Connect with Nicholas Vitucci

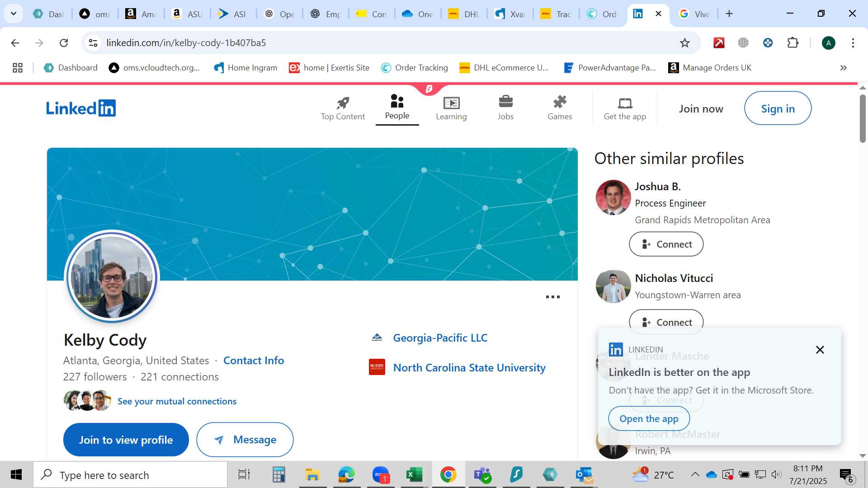[x=666, y=322]
